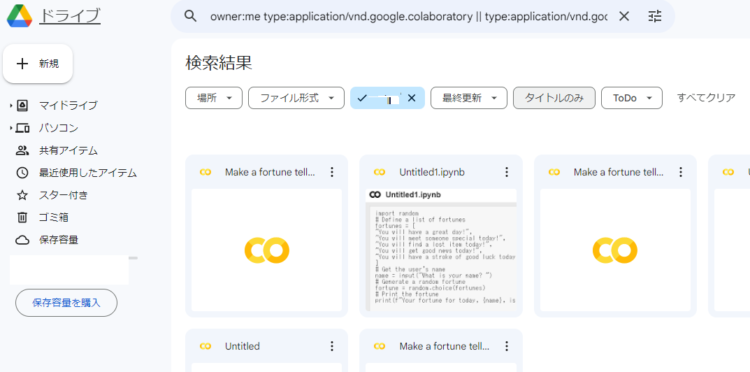Click Make a fortune tell title below Untitled1.ipynb
The height and width of the screenshot is (372, 750).
pyautogui.click(x=444, y=346)
